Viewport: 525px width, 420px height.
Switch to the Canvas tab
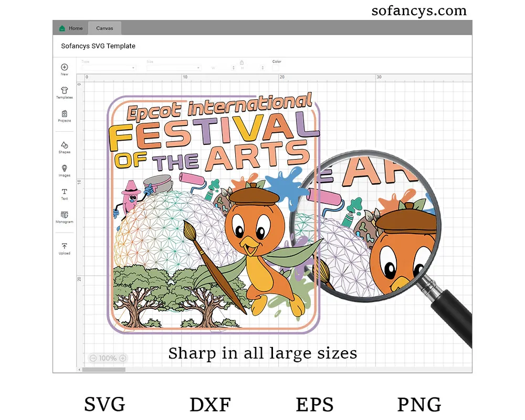click(x=104, y=28)
